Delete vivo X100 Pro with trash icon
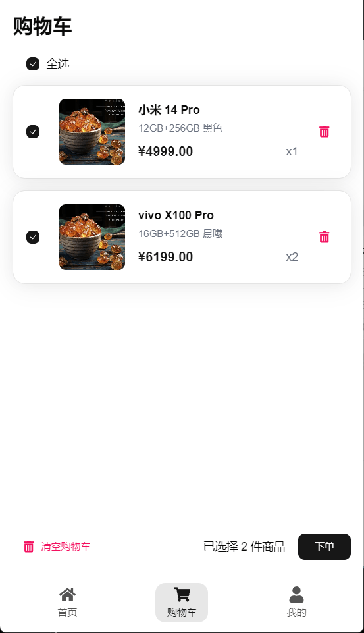This screenshot has height=633, width=364. 324,237
